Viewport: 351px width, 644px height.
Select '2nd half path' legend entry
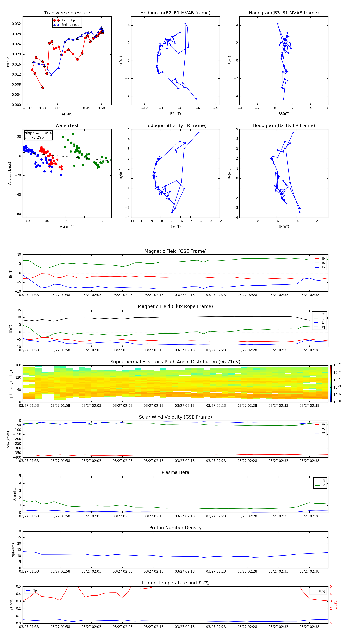[67, 25]
